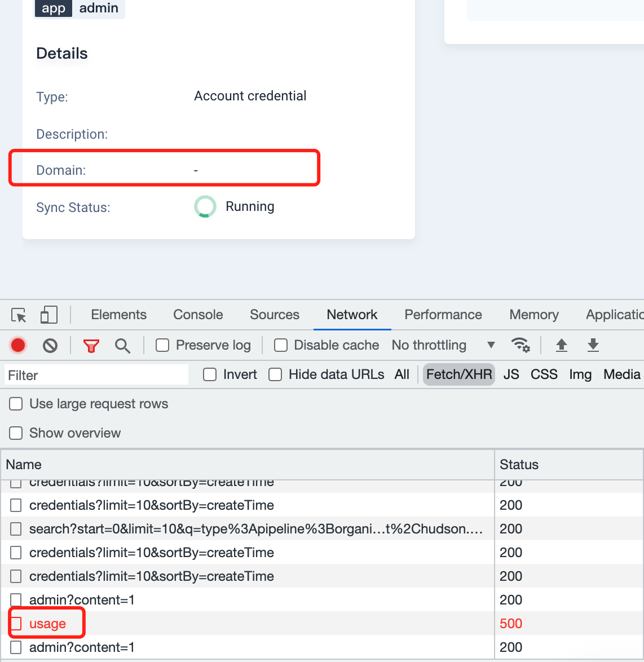Open the network filter funnel icon
644x662 pixels.
[91, 345]
